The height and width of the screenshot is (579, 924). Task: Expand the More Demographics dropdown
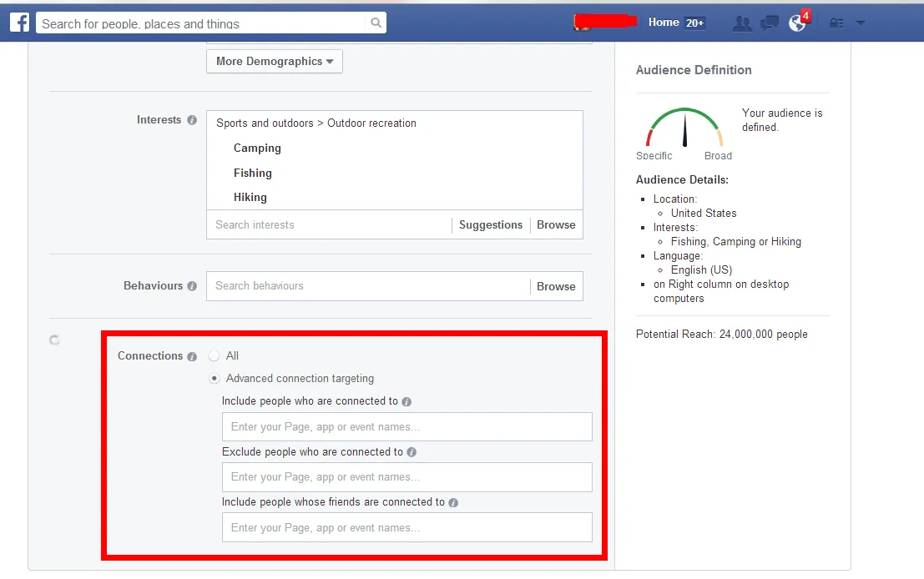275,61
